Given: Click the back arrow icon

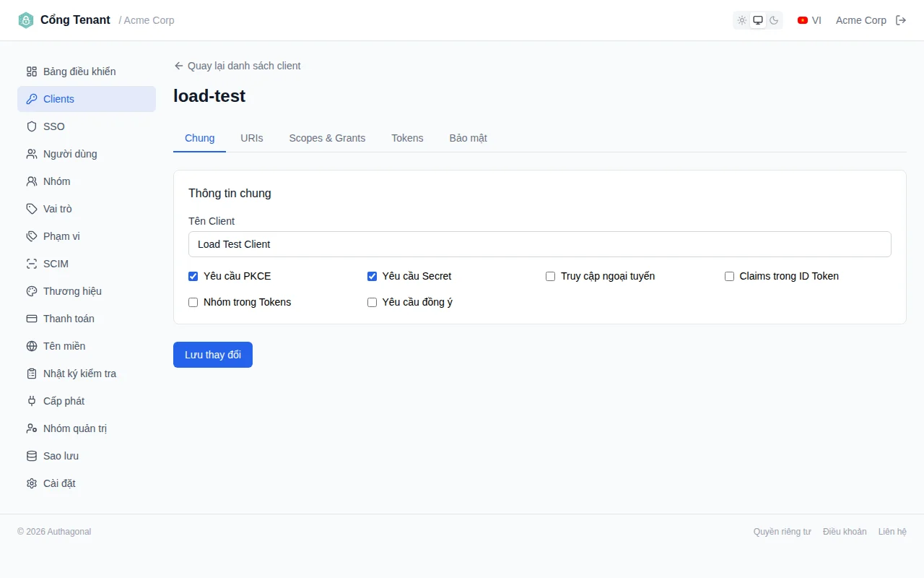Looking at the screenshot, I should [x=179, y=66].
